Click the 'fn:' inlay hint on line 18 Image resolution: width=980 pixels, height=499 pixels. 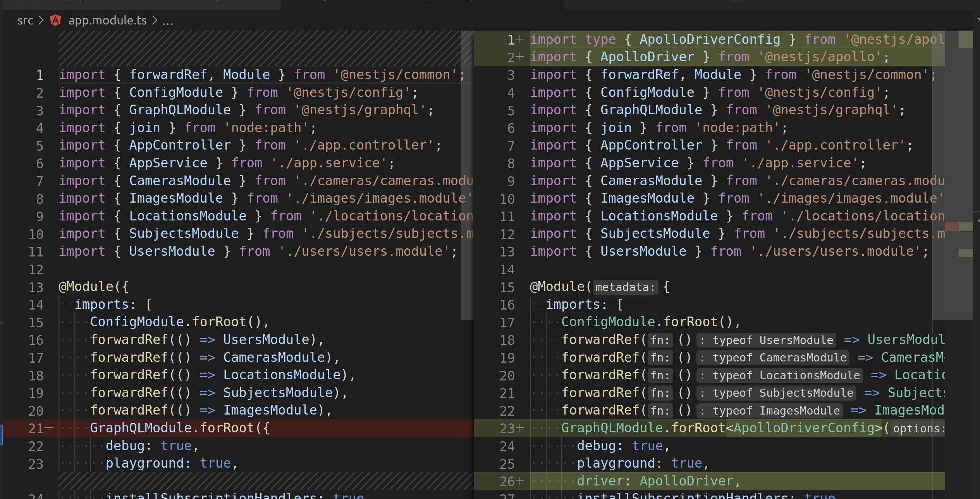coord(660,340)
